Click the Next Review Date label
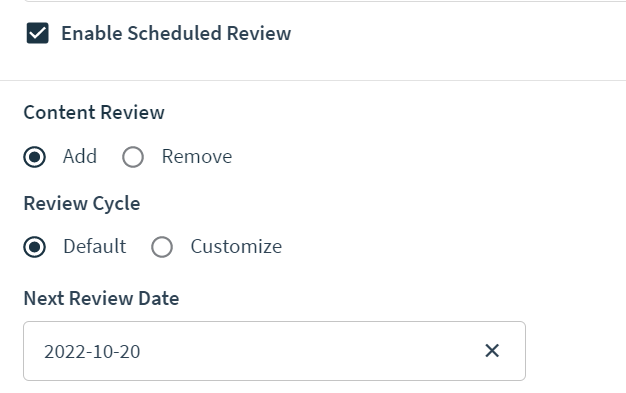The image size is (626, 393). click(x=101, y=298)
